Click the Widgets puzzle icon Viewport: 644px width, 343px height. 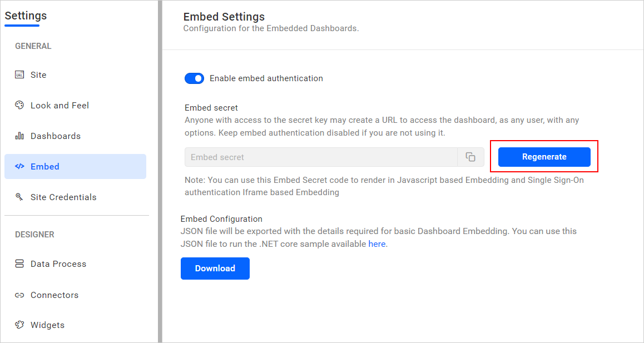[x=19, y=325]
